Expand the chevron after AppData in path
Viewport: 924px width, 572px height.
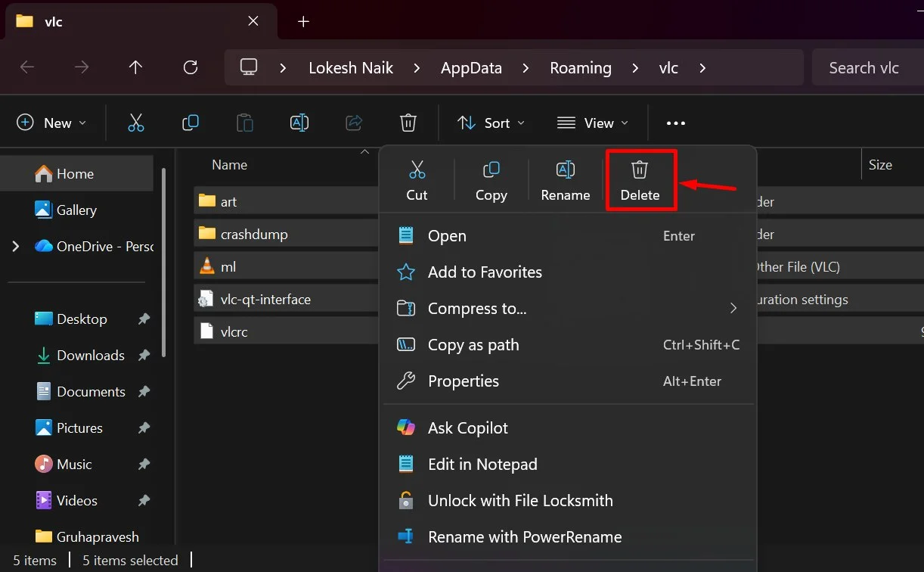pyautogui.click(x=526, y=67)
